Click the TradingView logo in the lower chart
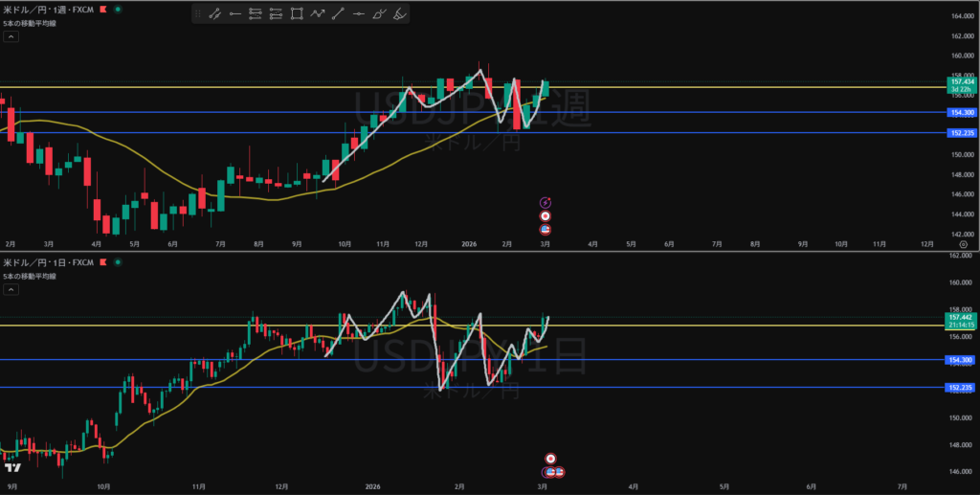This screenshot has width=980, height=495. pos(12,467)
